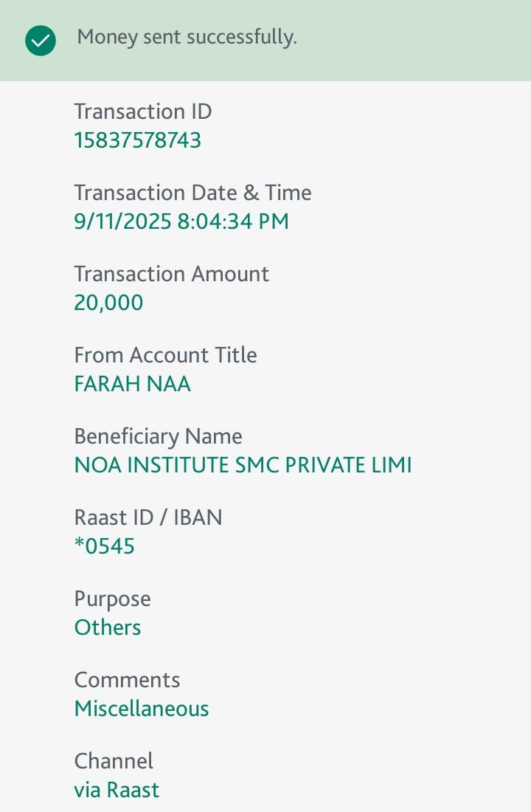Tap the 'Miscellaneous' comment text

click(x=142, y=709)
